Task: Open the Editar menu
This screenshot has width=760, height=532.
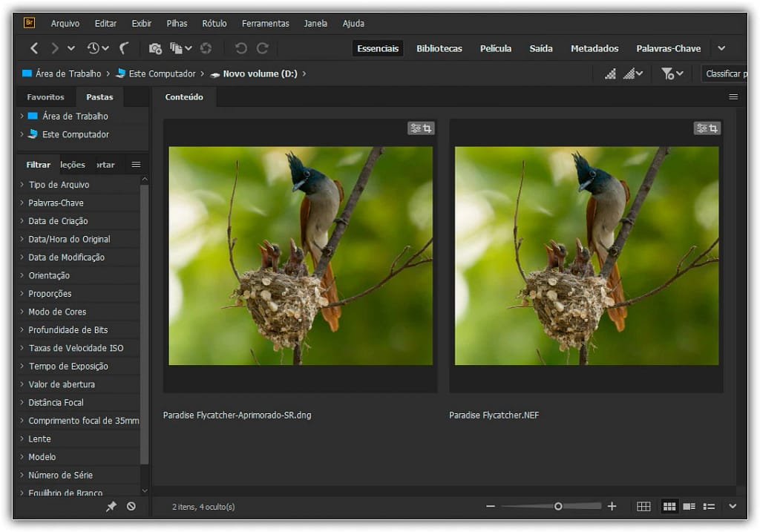Action: 105,23
